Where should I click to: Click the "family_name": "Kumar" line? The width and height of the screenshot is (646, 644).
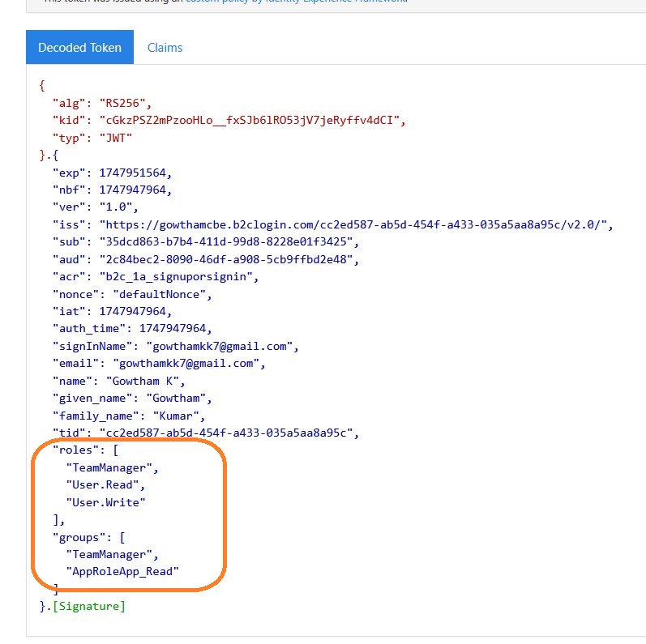(x=129, y=416)
